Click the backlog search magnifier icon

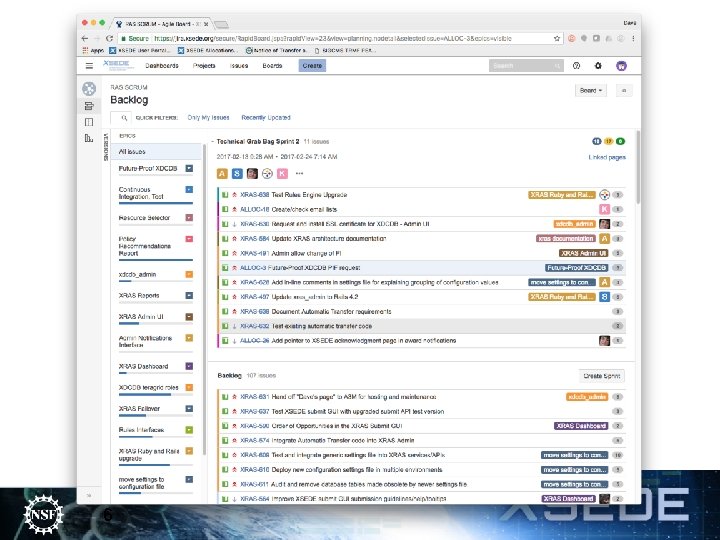point(124,118)
